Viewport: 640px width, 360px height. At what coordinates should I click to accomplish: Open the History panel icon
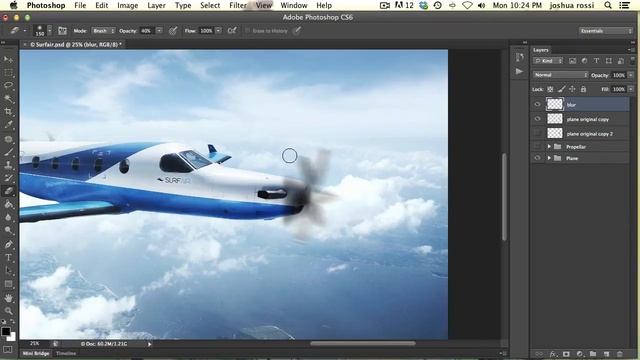(x=519, y=57)
